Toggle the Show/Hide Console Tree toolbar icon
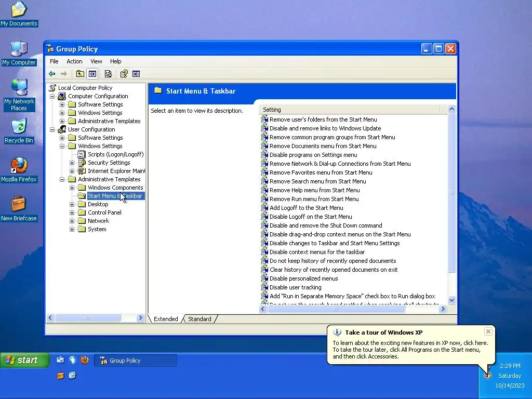Image resolution: width=532 pixels, height=399 pixels. (92, 74)
